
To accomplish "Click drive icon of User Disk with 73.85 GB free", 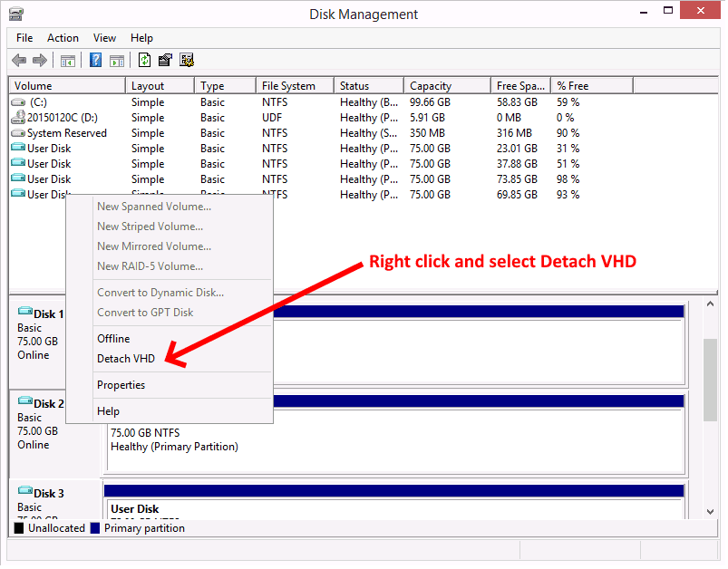I will pos(18,178).
